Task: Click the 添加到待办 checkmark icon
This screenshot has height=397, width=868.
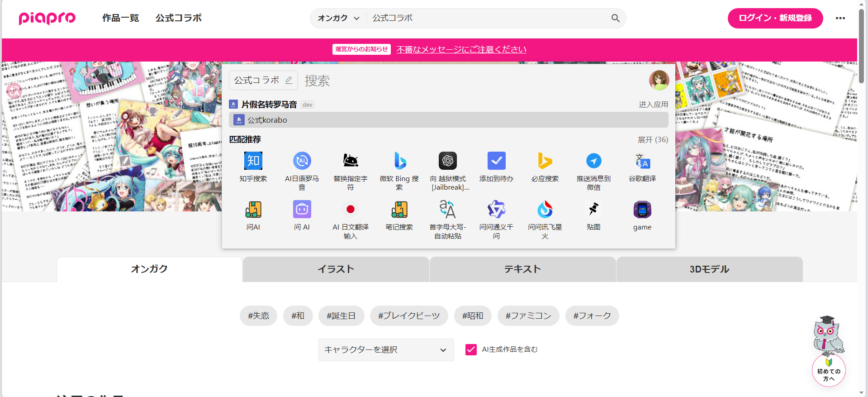Action: pyautogui.click(x=496, y=161)
